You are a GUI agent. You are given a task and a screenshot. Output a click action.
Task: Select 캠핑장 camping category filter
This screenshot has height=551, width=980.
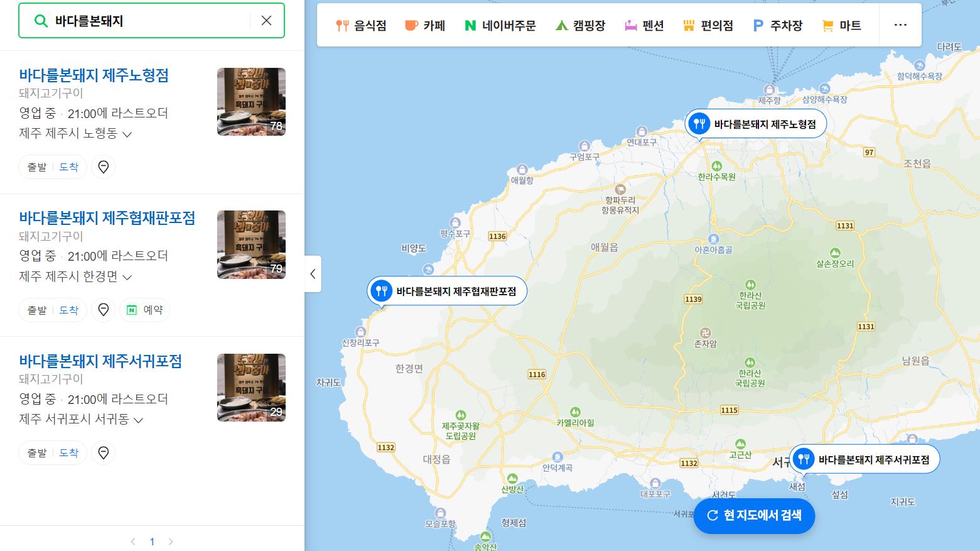(x=581, y=26)
